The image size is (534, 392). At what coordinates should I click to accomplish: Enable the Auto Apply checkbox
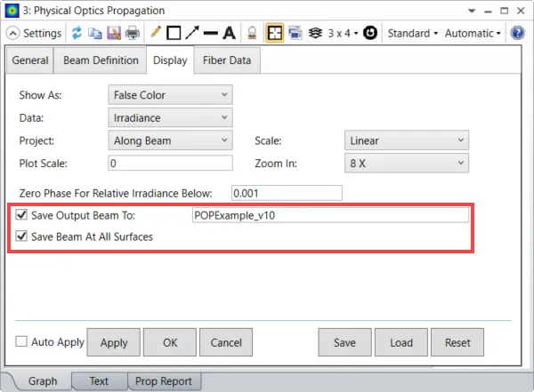click(x=21, y=341)
